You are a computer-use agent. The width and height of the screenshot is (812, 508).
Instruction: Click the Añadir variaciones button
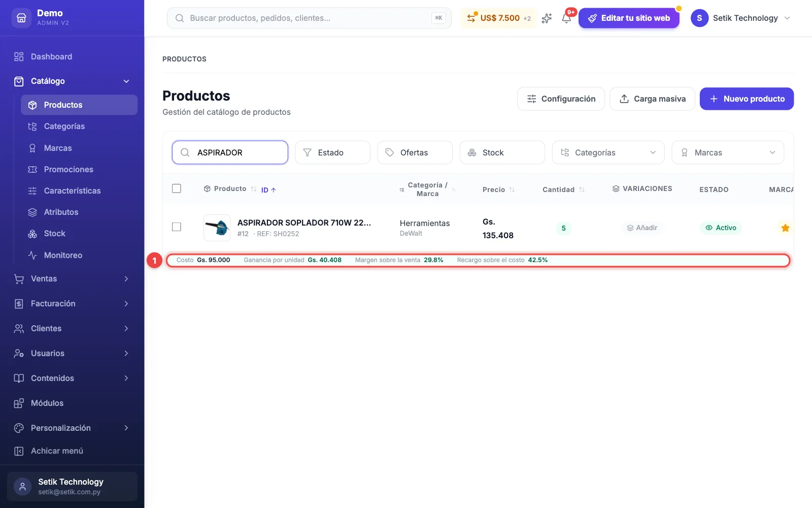[642, 228]
